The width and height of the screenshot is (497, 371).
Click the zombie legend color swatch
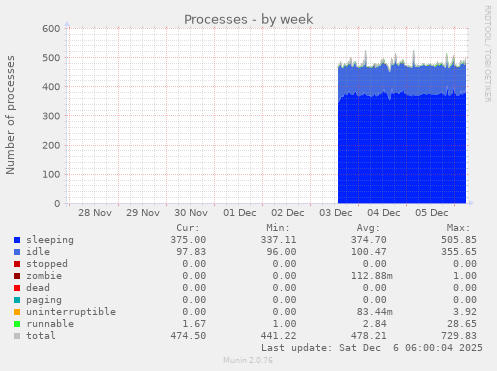coord(17,276)
